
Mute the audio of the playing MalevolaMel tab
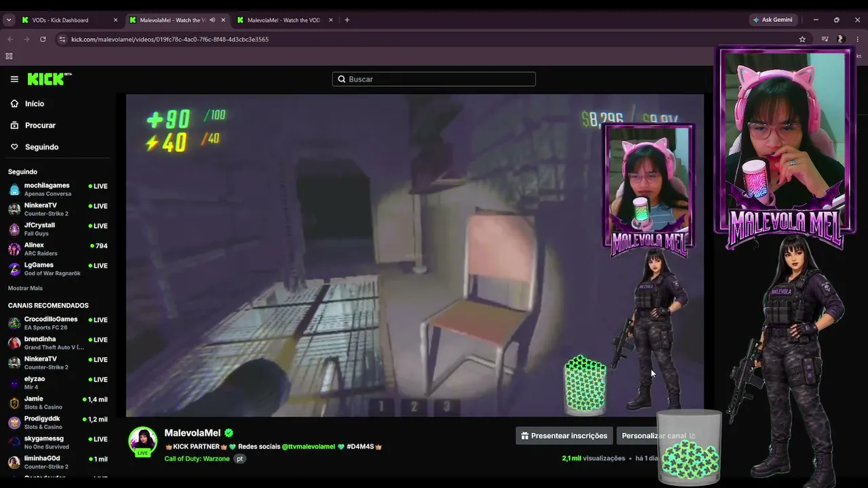click(212, 20)
